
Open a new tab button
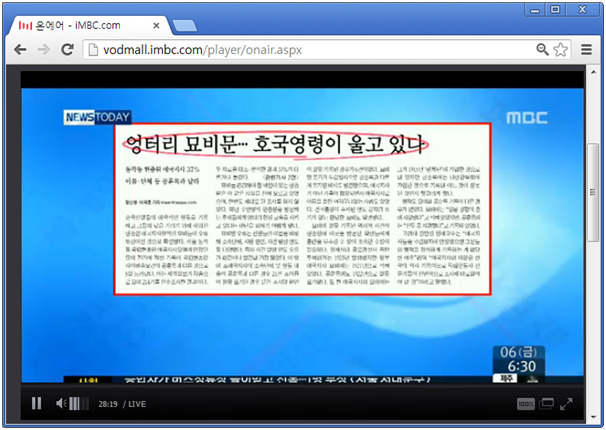click(x=184, y=23)
